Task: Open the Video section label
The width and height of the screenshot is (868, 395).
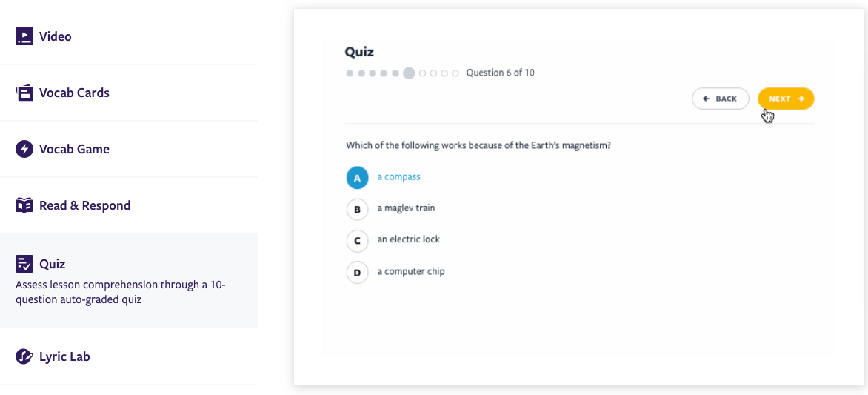Action: coord(56,36)
